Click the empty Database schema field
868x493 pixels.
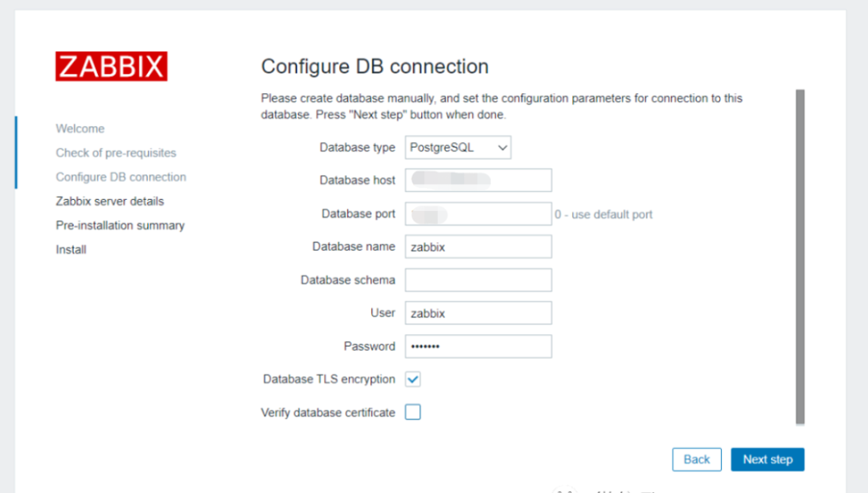478,279
